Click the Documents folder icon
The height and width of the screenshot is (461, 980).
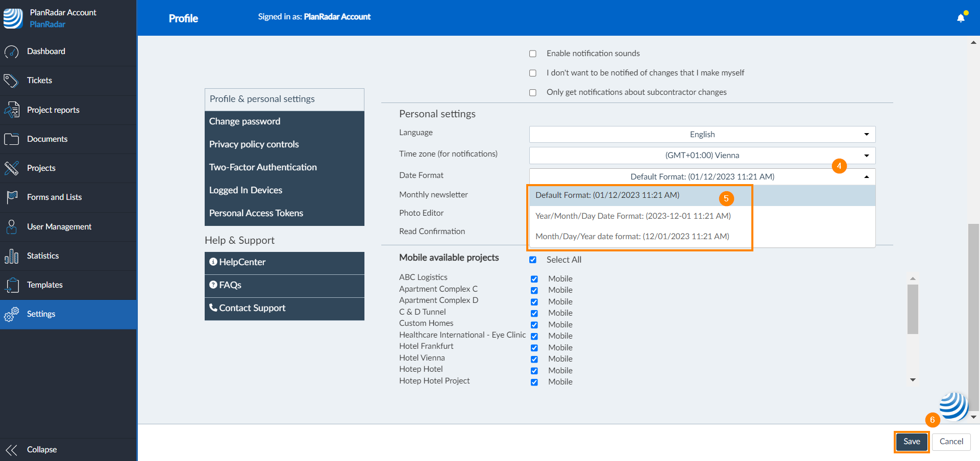11,139
